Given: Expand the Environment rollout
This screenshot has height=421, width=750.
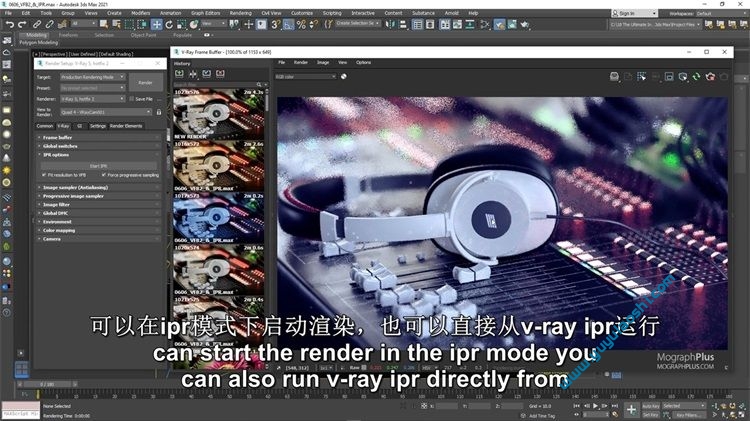Looking at the screenshot, I should tap(99, 222).
